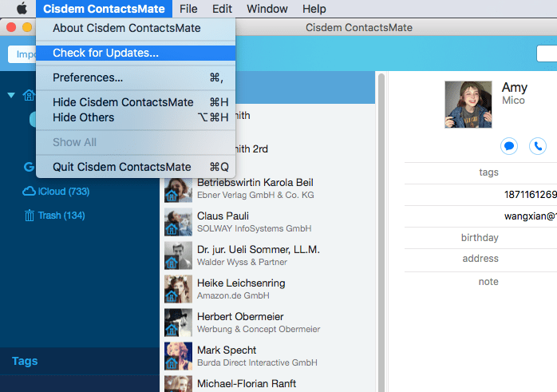Click Herbert Obermeier's contact photo

coord(178,323)
